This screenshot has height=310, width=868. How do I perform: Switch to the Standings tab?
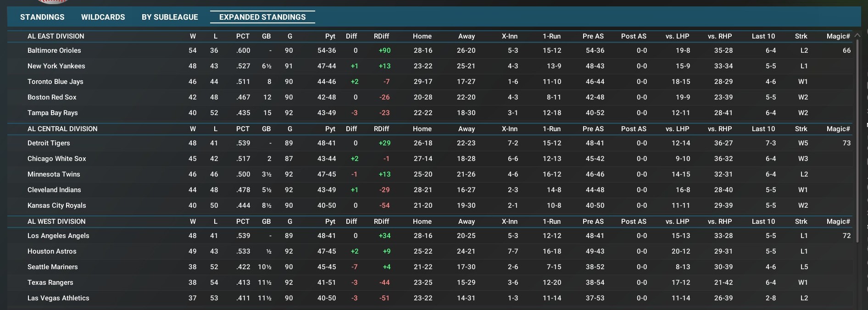coord(42,17)
